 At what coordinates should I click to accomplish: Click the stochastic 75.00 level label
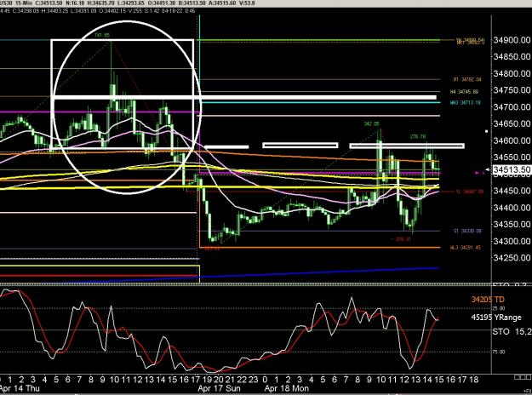pos(501,352)
